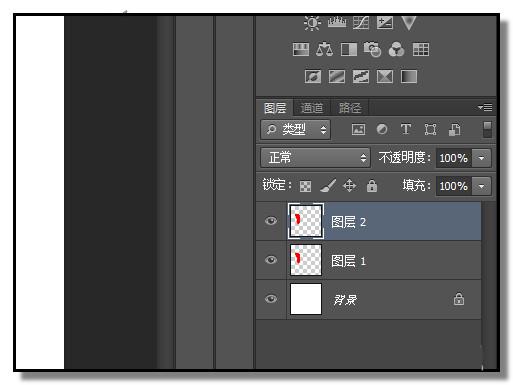Add an Invert adjustment layer
This screenshot has height=385, width=513.
click(x=313, y=76)
